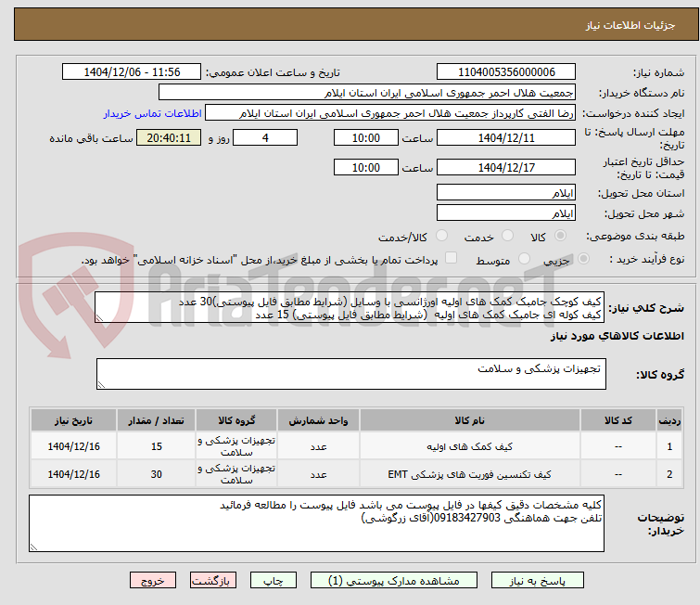Click the اطلاعات کالاهای مورد نیاز section title
This screenshot has height=605, width=700.
617,336
